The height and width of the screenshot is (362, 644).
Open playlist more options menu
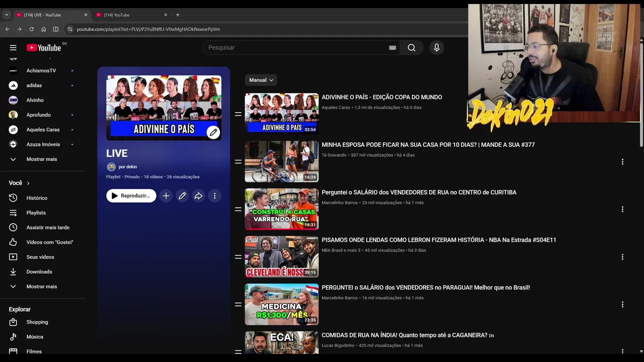(x=214, y=196)
